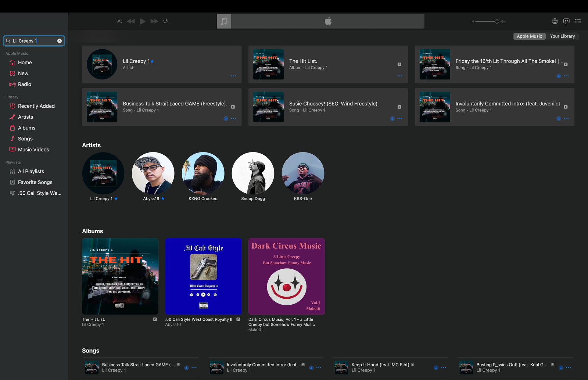Image resolution: width=588 pixels, height=380 pixels.
Task: Open Dark Circus Music album cover
Action: [x=286, y=276]
